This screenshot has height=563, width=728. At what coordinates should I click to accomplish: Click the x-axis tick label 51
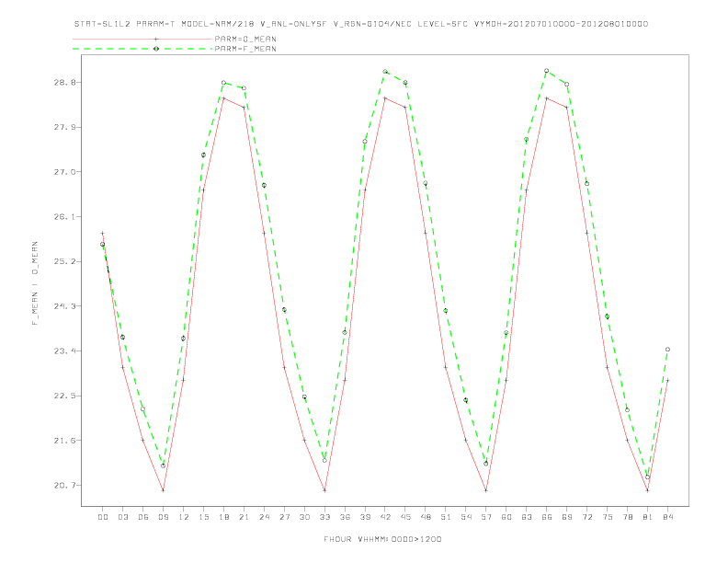coord(446,517)
